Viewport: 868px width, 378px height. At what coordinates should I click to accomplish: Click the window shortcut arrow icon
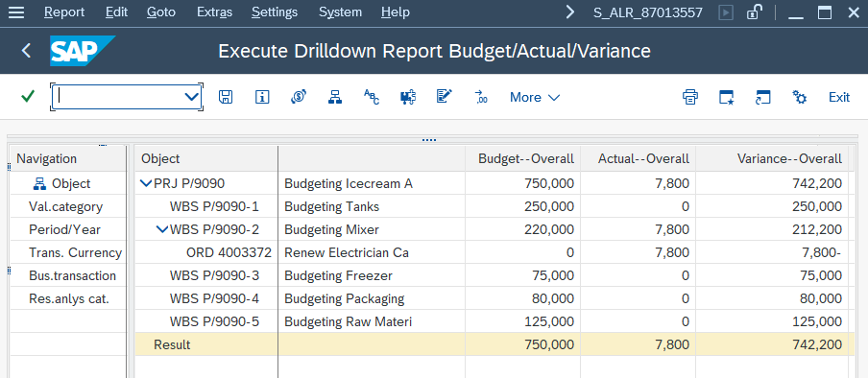click(762, 97)
